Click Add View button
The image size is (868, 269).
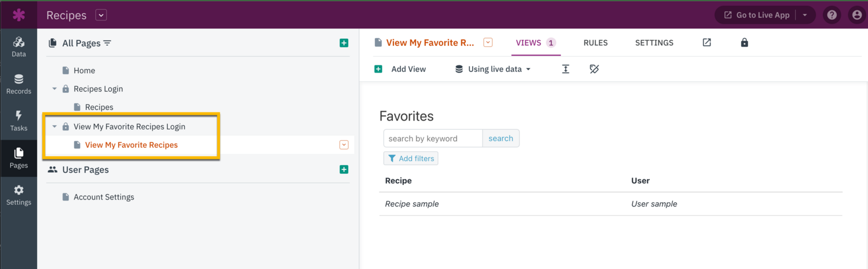(400, 69)
